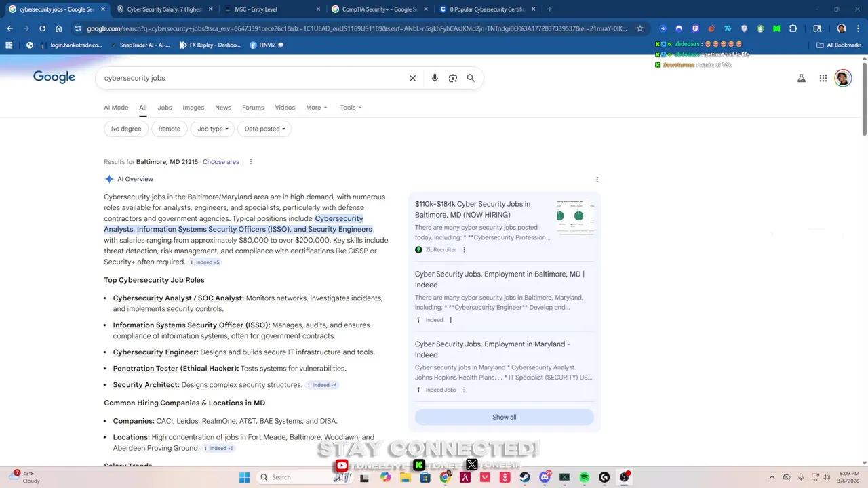The height and width of the screenshot is (488, 868).
Task: Launch Spotify from the taskbar
Action: pyautogui.click(x=585, y=477)
